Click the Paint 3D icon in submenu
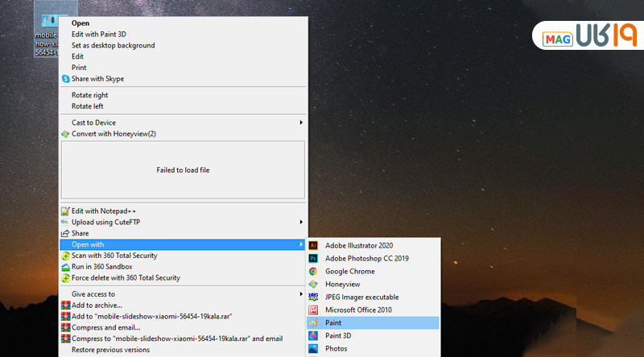Screen dimensions: 644x357 pyautogui.click(x=313, y=335)
